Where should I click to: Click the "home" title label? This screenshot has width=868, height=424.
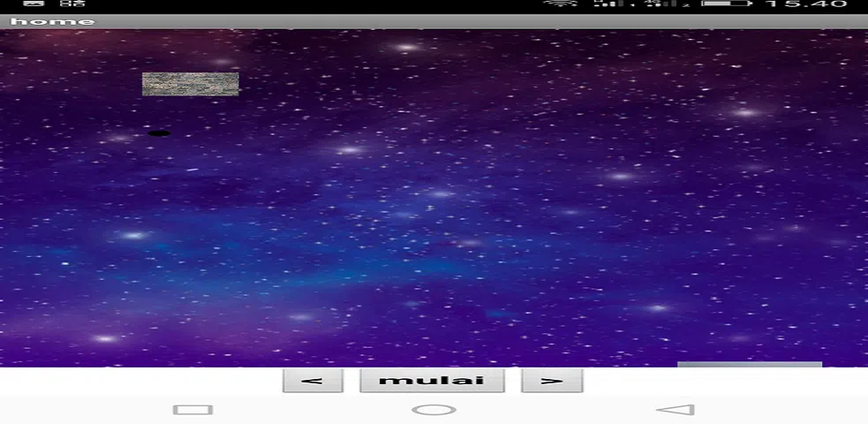pos(53,21)
